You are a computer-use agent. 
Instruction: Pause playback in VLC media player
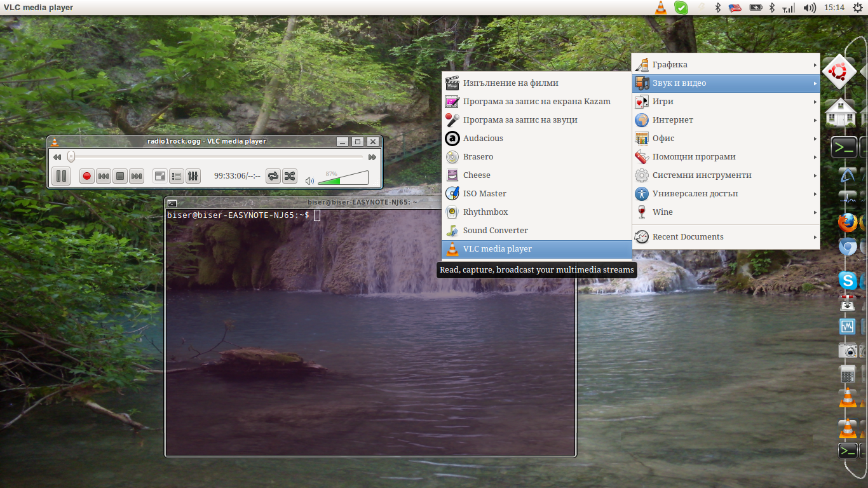coord(61,176)
